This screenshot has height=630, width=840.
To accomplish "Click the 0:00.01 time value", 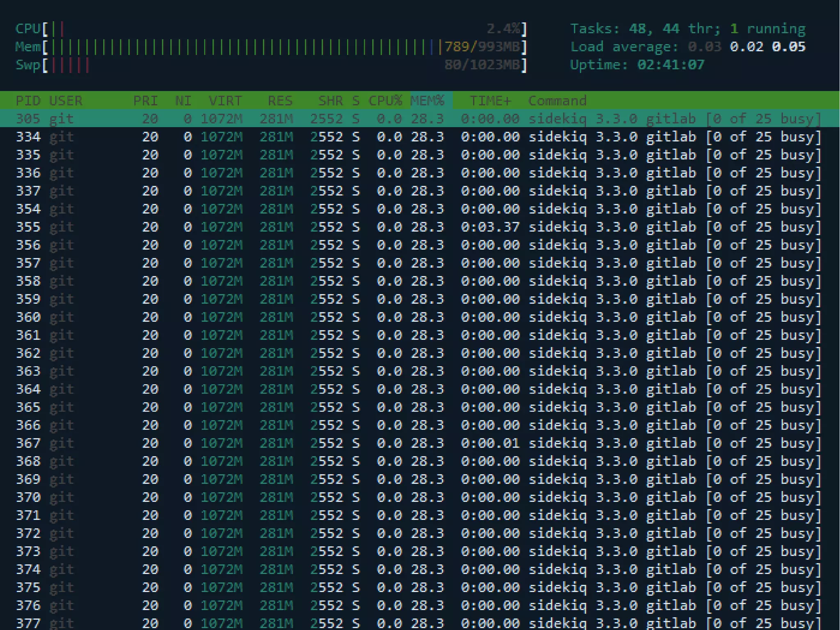I will click(491, 443).
